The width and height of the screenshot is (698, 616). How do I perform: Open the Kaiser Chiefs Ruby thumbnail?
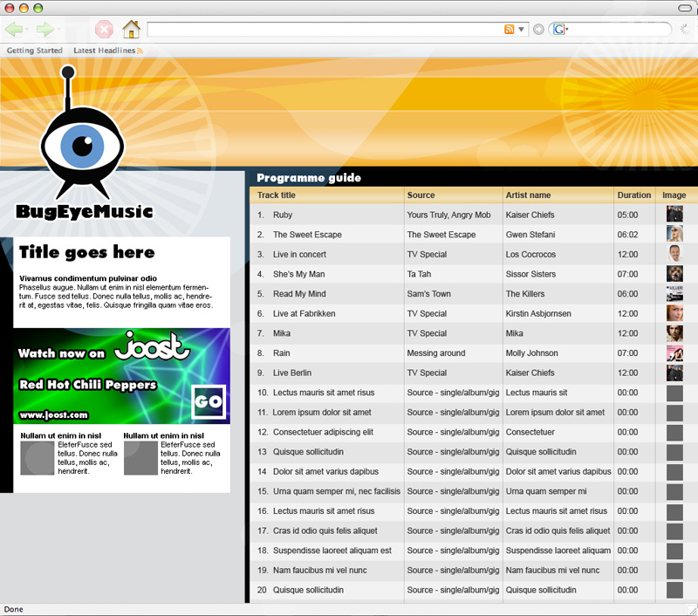click(674, 215)
